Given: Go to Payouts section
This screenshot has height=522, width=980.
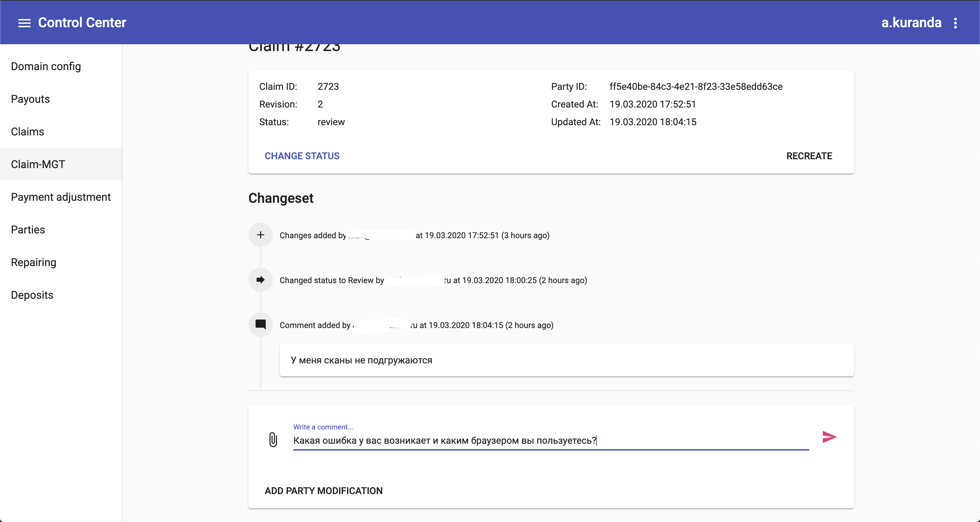Looking at the screenshot, I should 61,99.
